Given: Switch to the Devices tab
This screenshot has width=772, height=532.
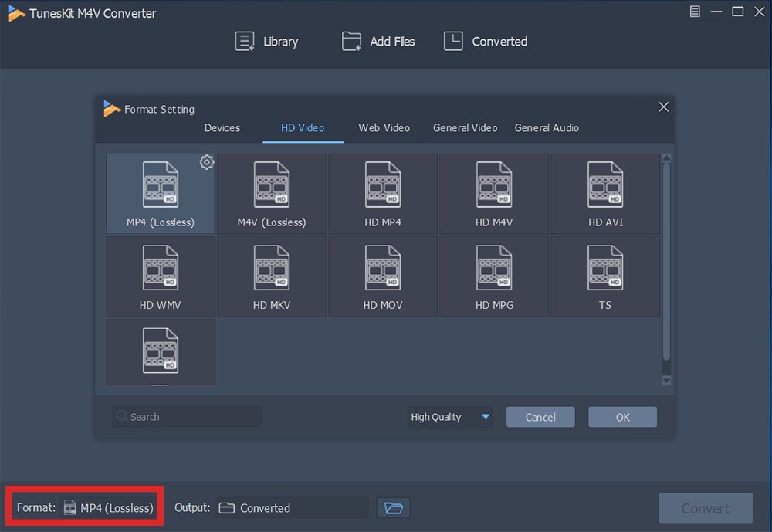Looking at the screenshot, I should pyautogui.click(x=222, y=128).
